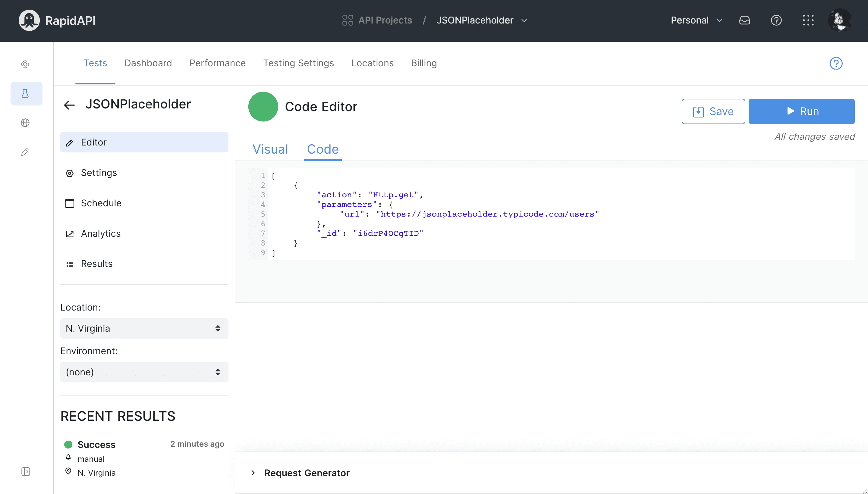The width and height of the screenshot is (868, 494).
Task: Click the green status circle beside Code Editor
Action: (263, 107)
